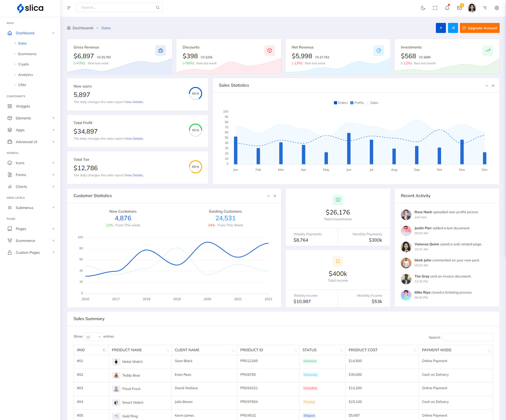The image size is (506, 420).
Task: Open View Details link under Total Profit
Action: [134, 139]
